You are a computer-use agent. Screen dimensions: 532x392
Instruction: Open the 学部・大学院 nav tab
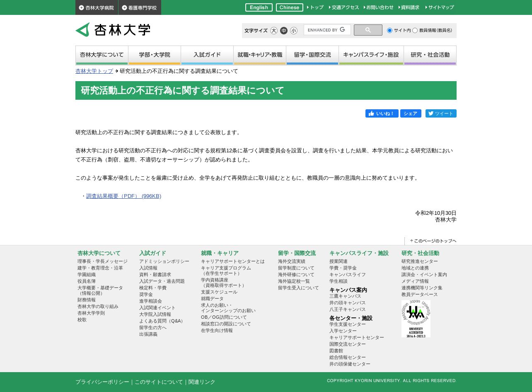(x=155, y=55)
